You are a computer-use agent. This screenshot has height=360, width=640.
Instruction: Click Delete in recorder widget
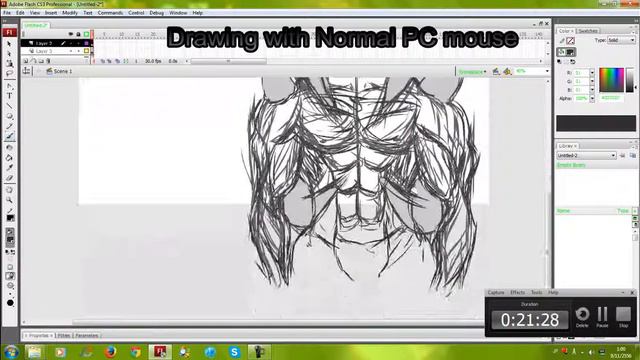(x=582, y=317)
